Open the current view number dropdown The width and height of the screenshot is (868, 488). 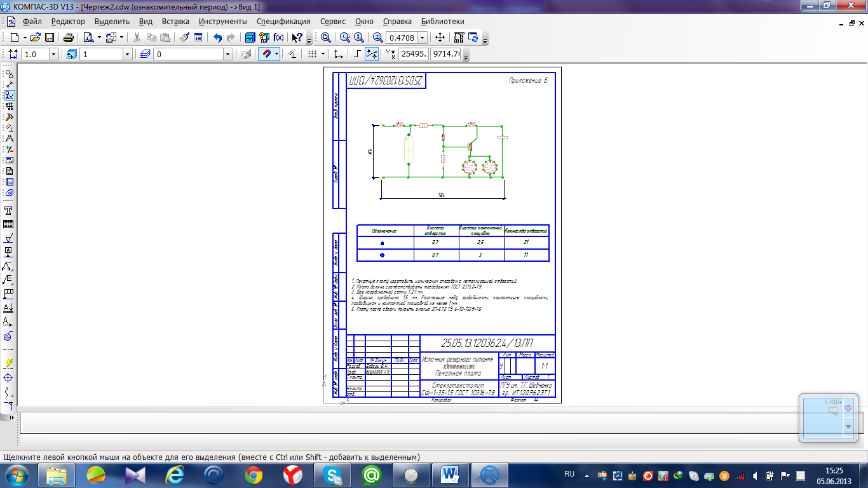127,54
